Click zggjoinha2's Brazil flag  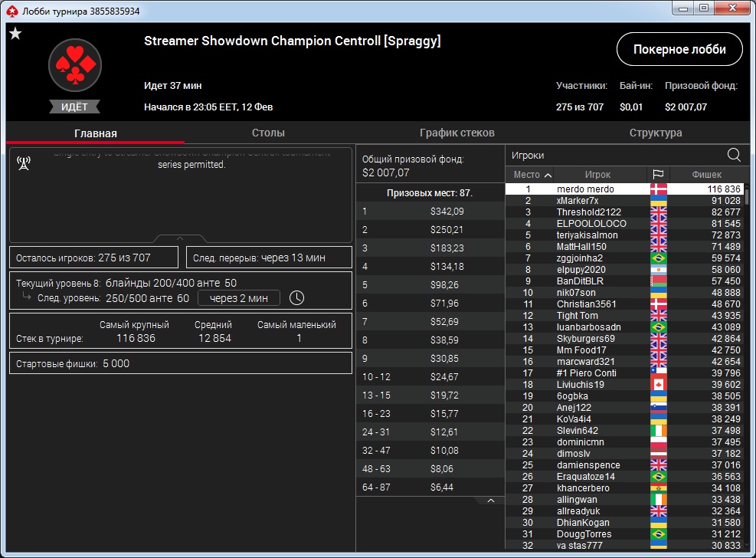coord(658,258)
